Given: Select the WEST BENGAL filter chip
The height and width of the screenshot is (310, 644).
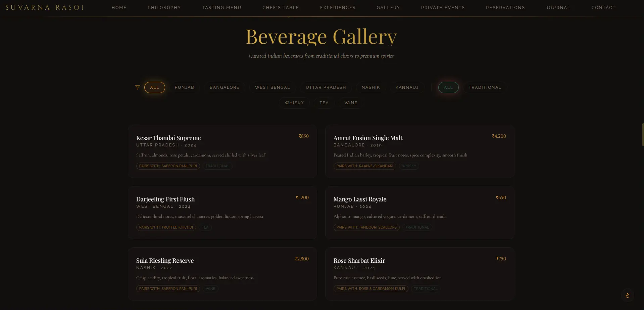Looking at the screenshot, I should pyautogui.click(x=272, y=87).
